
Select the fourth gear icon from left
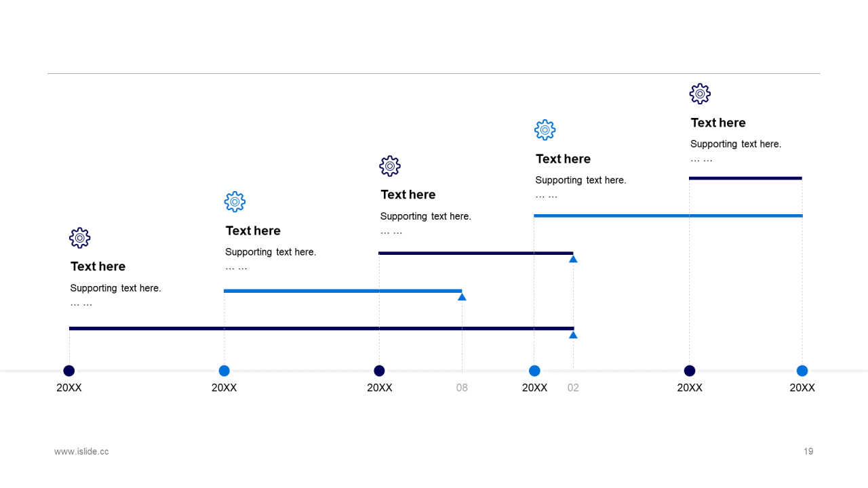point(545,130)
